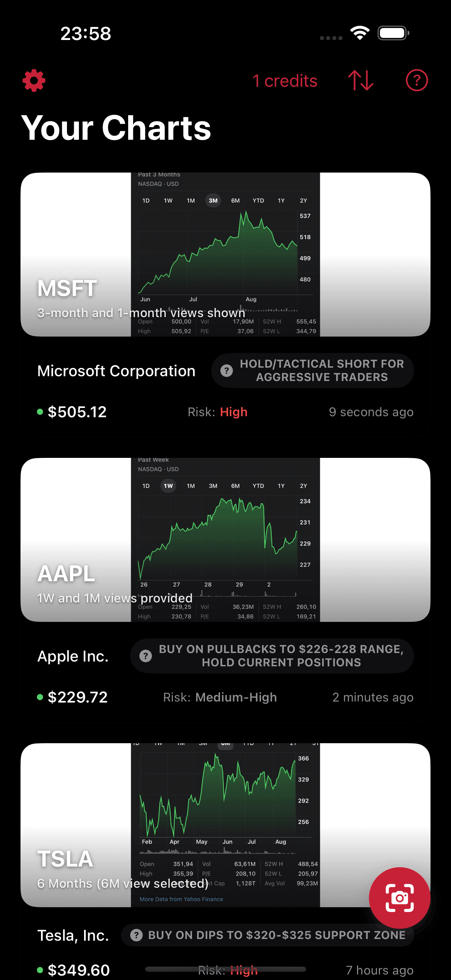This screenshot has height=980, width=451.
Task: Open the AAPL chart thumbnail
Action: click(225, 540)
